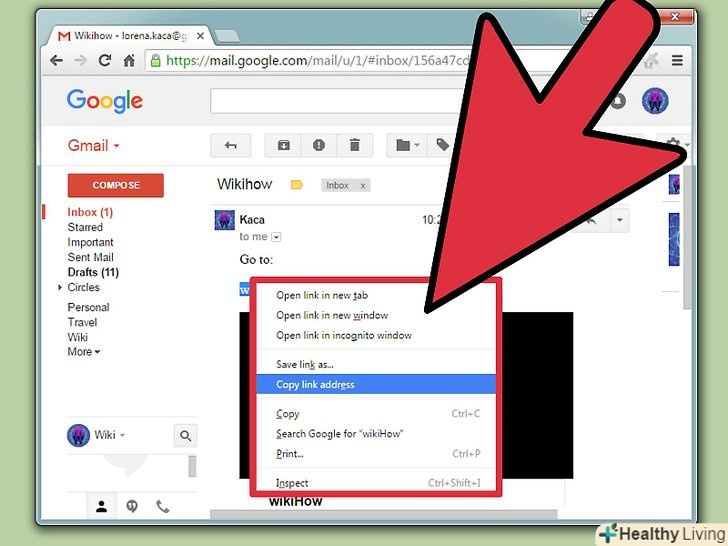The image size is (728, 546).
Task: Click the Gmail search field
Action: point(337,101)
